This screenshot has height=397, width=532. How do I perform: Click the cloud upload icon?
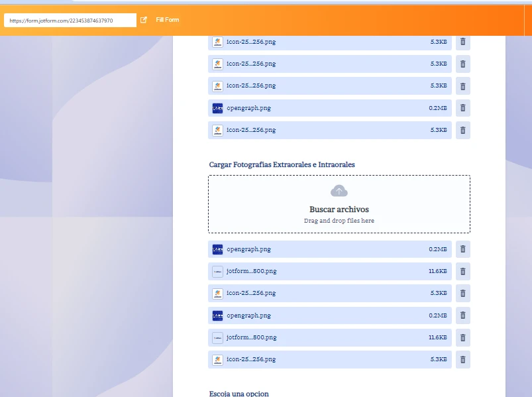[339, 190]
